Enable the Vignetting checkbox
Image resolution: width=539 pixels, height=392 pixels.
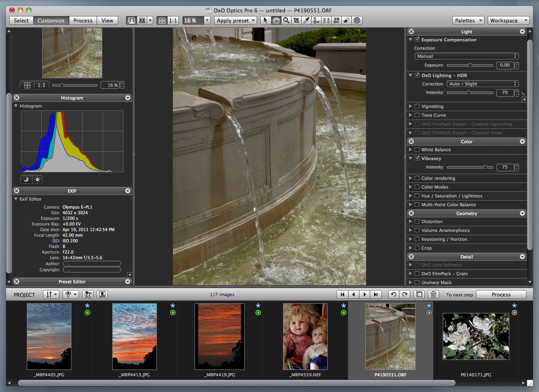(x=417, y=106)
